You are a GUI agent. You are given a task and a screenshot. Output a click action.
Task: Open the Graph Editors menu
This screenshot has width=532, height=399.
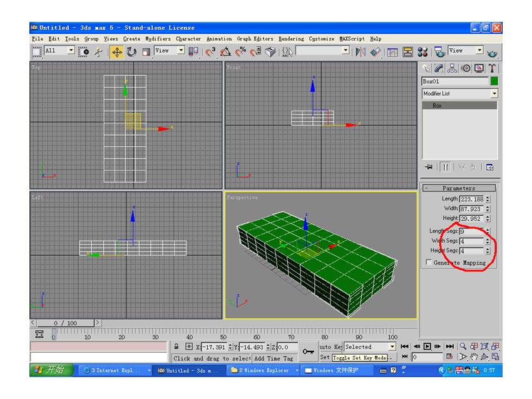click(x=255, y=39)
